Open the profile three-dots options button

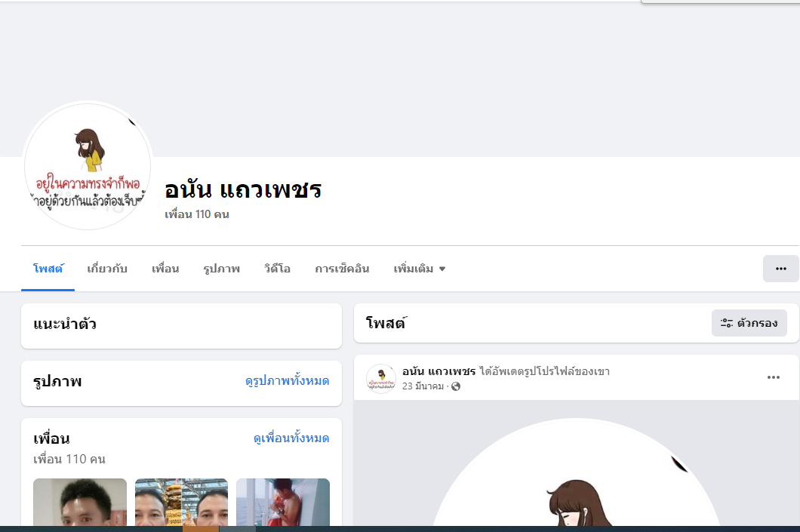pyautogui.click(x=780, y=269)
